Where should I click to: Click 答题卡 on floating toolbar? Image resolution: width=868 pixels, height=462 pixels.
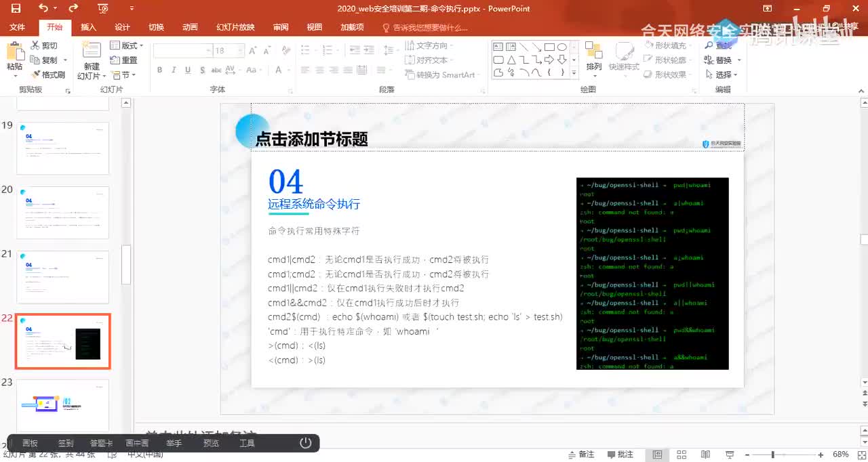(x=102, y=443)
